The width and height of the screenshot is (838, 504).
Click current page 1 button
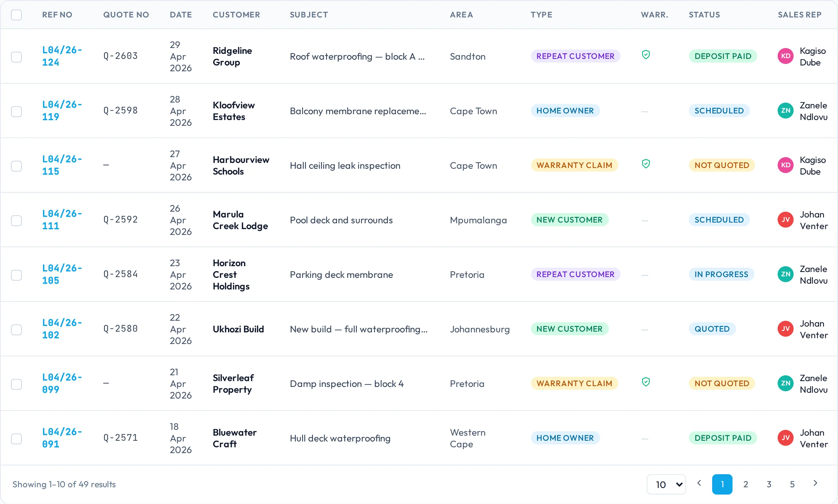coord(722,484)
